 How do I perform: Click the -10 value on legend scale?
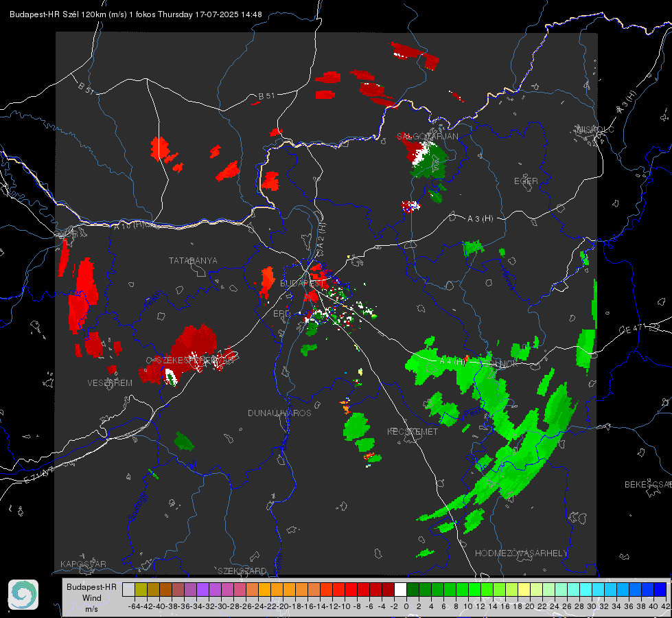click(x=344, y=606)
